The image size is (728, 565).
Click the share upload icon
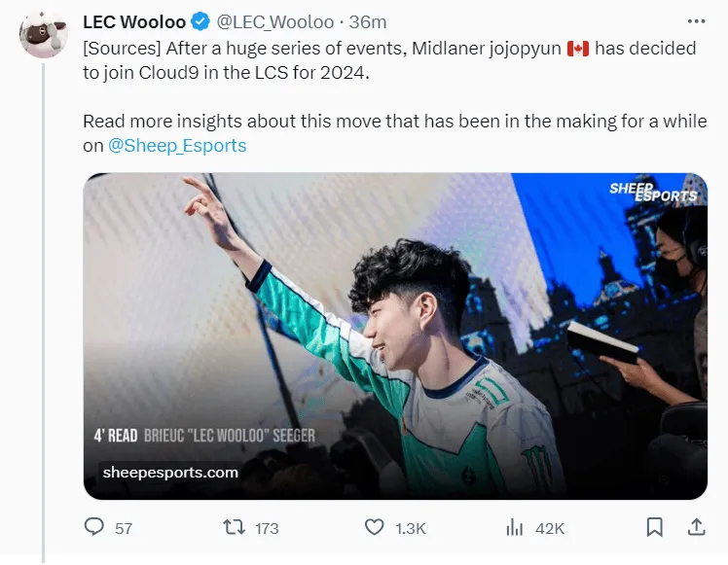(697, 527)
